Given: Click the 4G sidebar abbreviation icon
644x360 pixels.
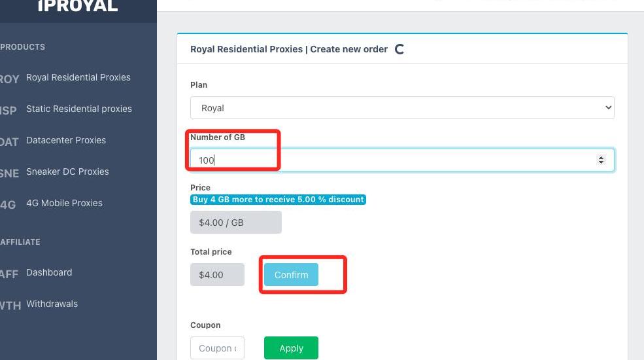Looking at the screenshot, I should [x=8, y=205].
